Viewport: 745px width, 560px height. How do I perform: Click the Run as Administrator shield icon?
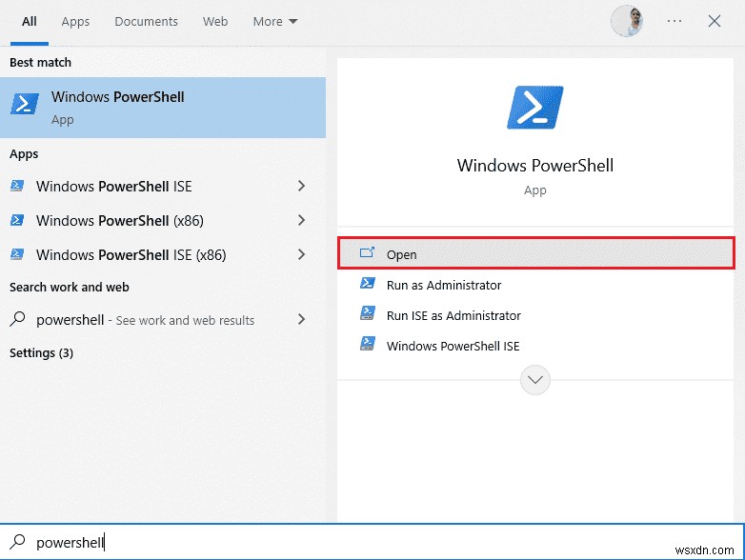(368, 283)
